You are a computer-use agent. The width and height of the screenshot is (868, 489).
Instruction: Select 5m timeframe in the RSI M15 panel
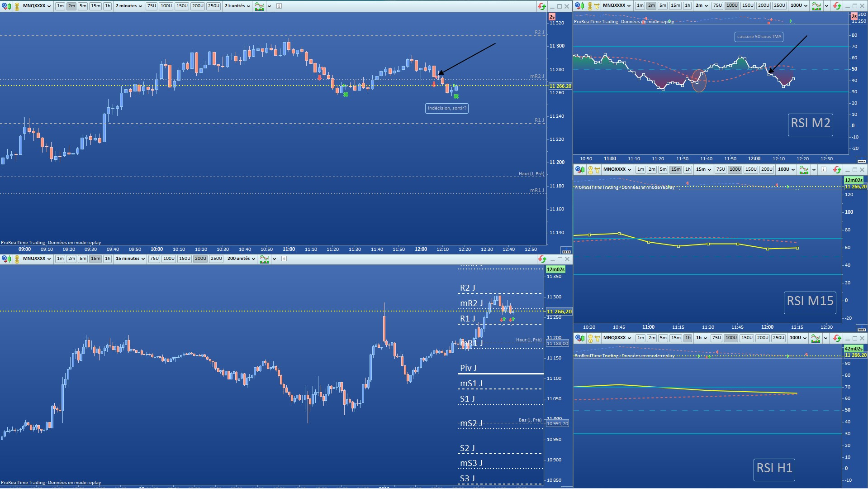coord(663,169)
